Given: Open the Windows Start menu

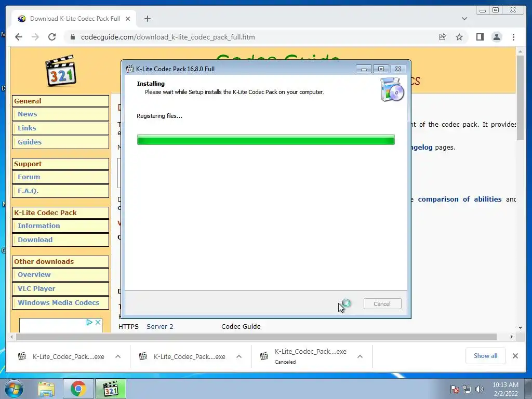Looking at the screenshot, I should tap(14, 389).
